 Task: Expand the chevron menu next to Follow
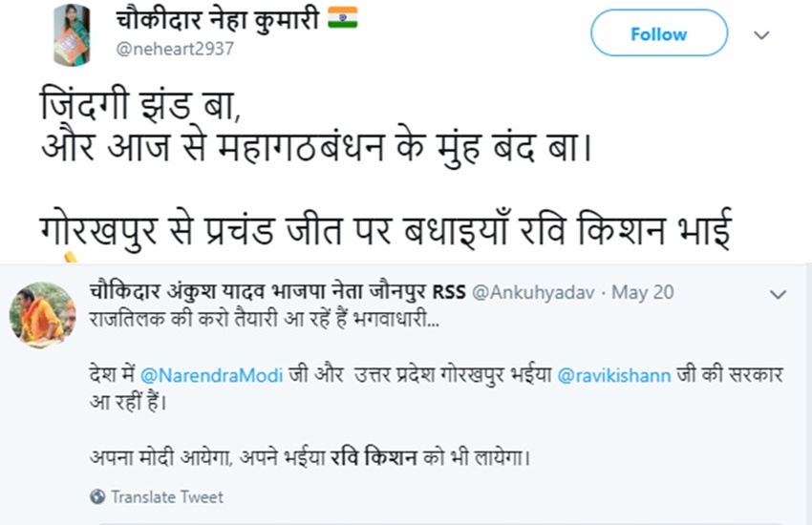tap(761, 34)
